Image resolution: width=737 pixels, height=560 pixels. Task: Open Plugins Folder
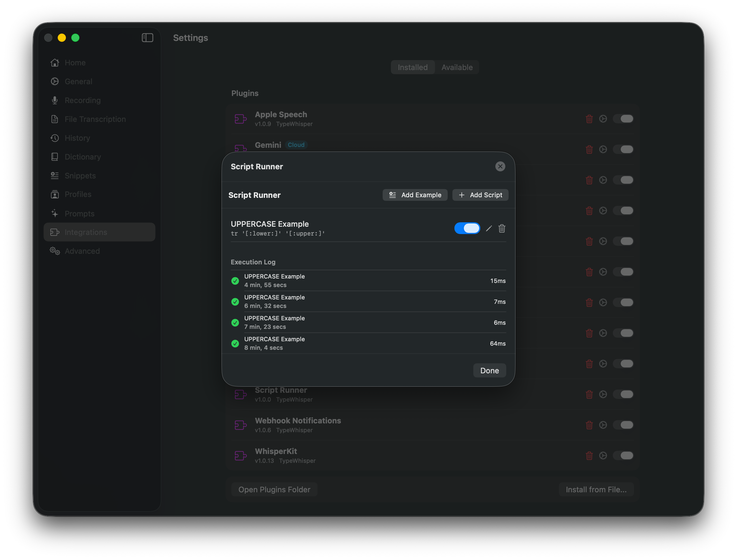(274, 489)
